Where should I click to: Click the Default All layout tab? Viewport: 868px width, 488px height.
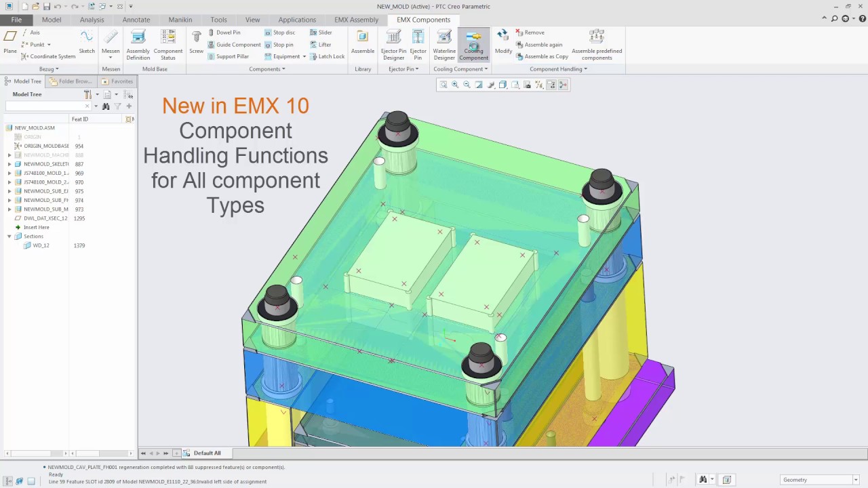point(207,453)
